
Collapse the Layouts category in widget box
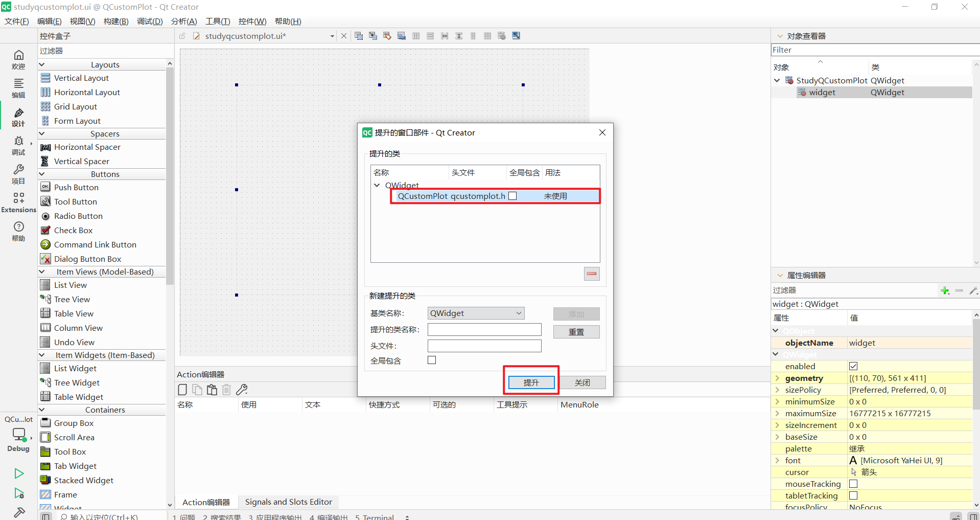click(x=42, y=64)
